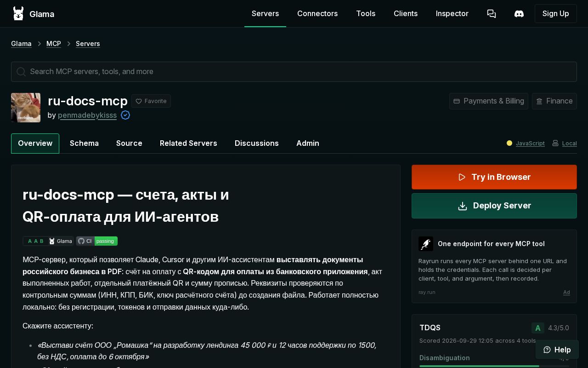Click the TDQS grade A badge

(538, 328)
